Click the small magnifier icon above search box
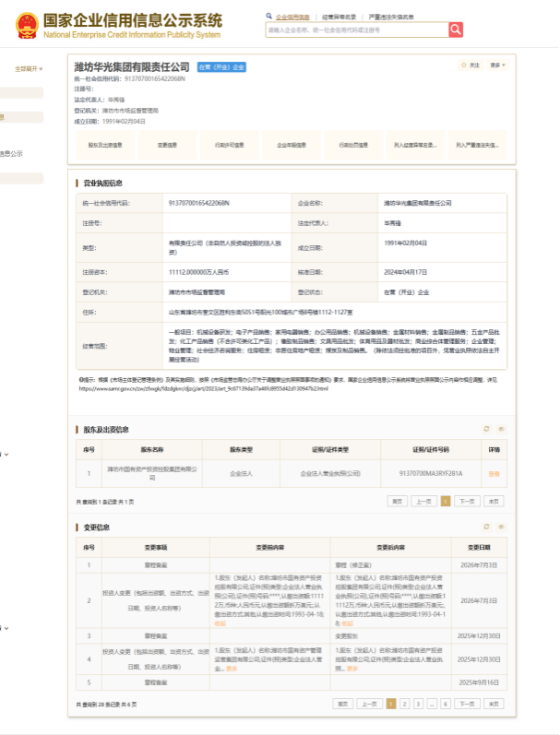 point(269,16)
